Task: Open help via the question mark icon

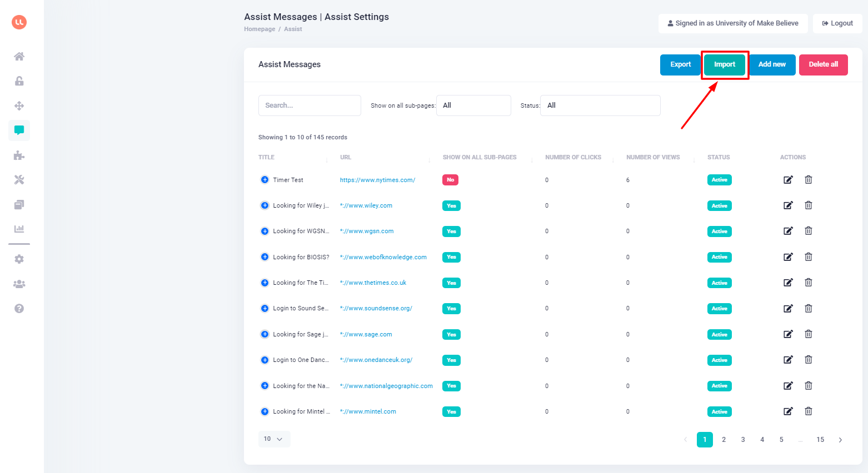Action: pyautogui.click(x=19, y=308)
